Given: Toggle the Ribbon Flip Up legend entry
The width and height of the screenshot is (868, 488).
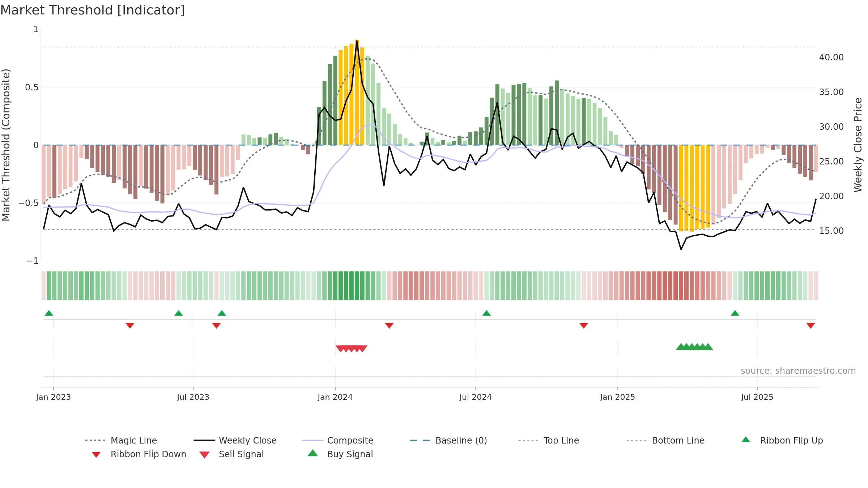Looking at the screenshot, I should coord(782,440).
